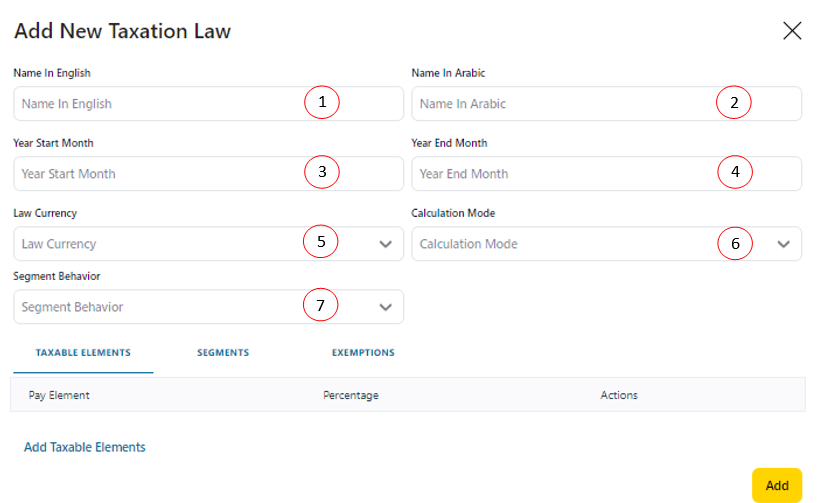
Task: Click the Actions column header
Action: [619, 395]
